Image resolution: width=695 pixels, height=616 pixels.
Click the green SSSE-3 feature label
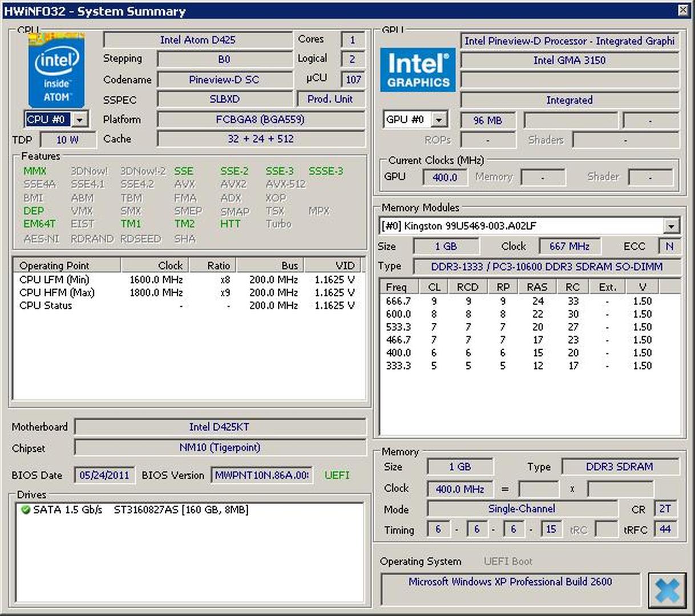pos(326,171)
